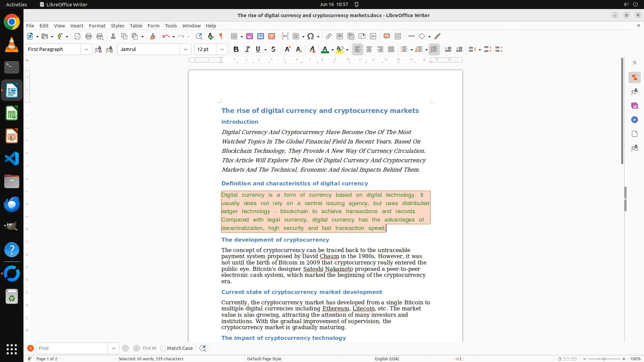Toggle the Bold formatting button
Image resolution: width=644 pixels, height=362 pixels.
click(x=236, y=49)
